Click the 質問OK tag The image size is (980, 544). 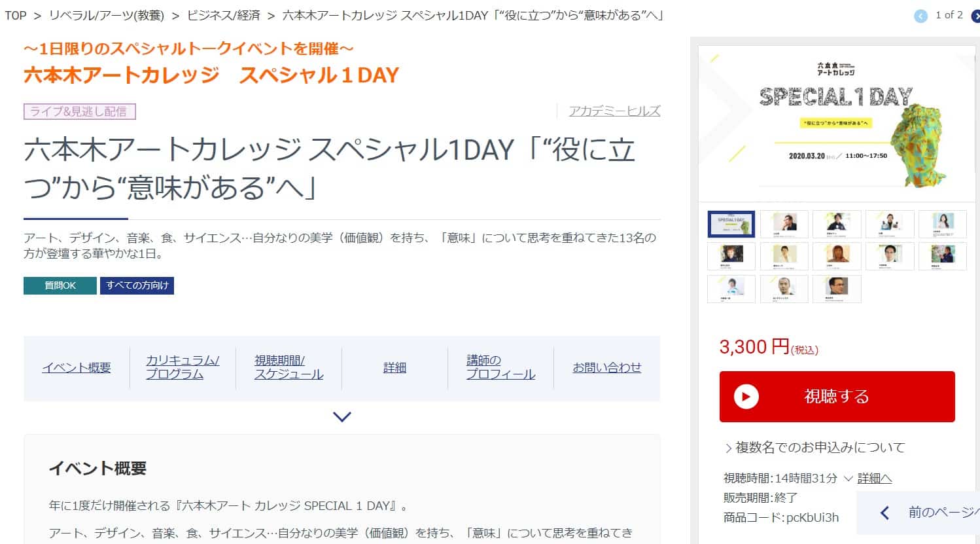(x=60, y=285)
